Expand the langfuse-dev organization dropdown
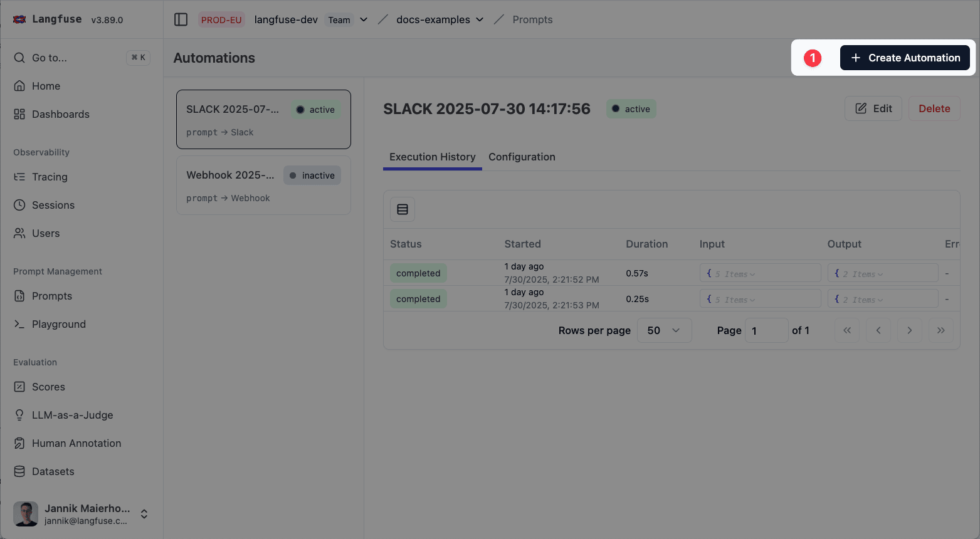This screenshot has height=539, width=980. (x=364, y=19)
